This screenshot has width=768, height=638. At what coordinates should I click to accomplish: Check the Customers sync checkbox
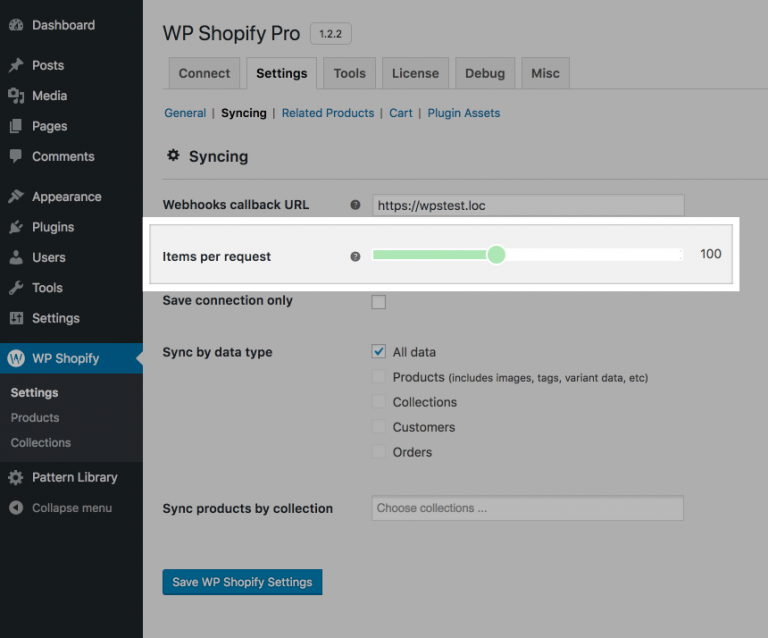coord(379,426)
